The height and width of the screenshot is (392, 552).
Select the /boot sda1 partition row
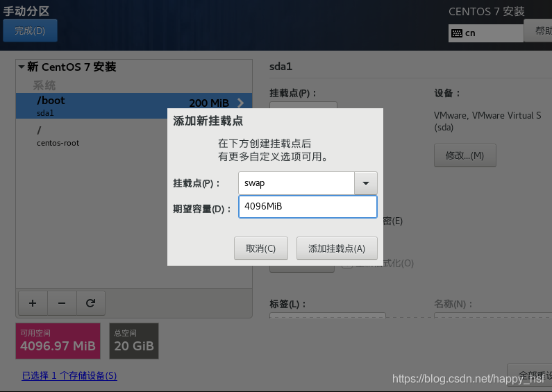pyautogui.click(x=134, y=105)
